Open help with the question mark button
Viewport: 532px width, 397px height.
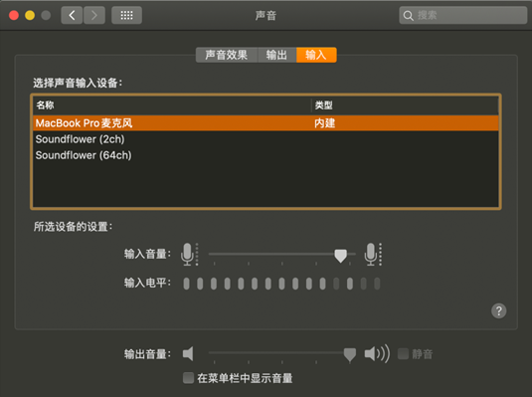pyautogui.click(x=499, y=310)
